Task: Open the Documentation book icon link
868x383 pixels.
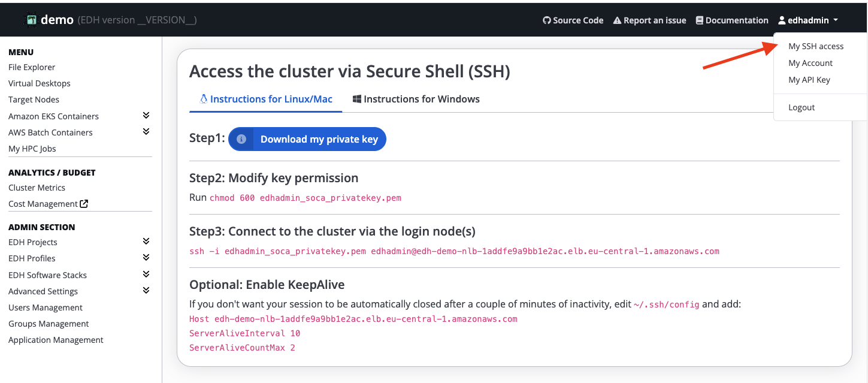Action: [699, 20]
